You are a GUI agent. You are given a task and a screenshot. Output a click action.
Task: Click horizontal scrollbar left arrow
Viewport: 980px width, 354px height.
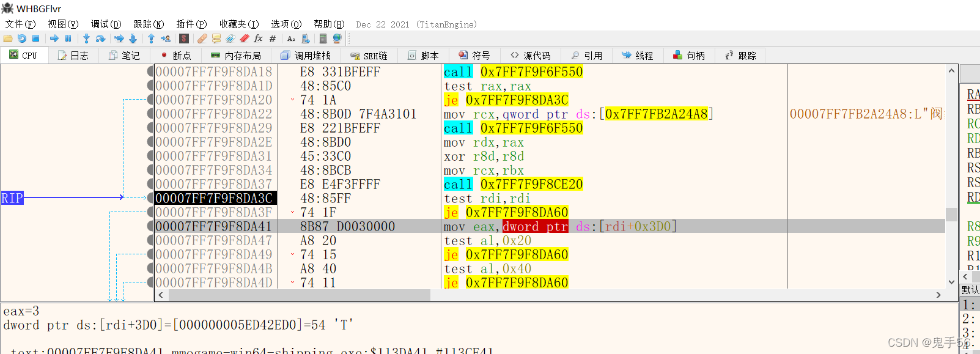point(161,295)
